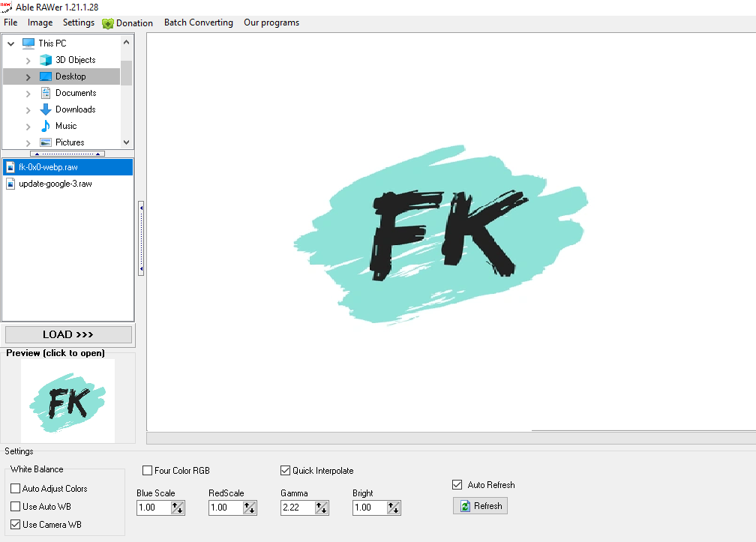Click the Able RAWer app icon in title bar

(x=6, y=7)
